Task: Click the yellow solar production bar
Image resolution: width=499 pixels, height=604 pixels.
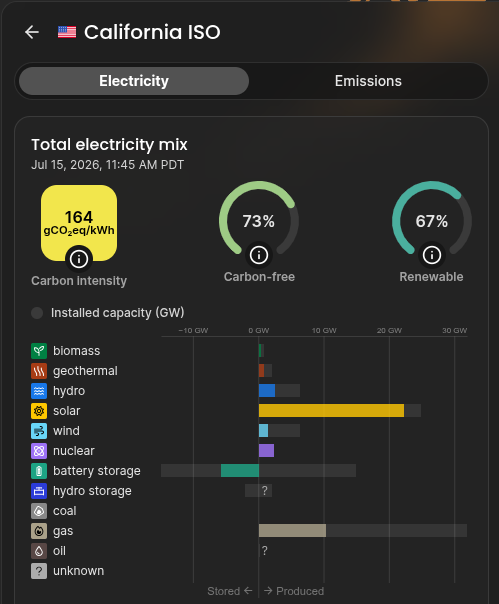Action: [331, 411]
